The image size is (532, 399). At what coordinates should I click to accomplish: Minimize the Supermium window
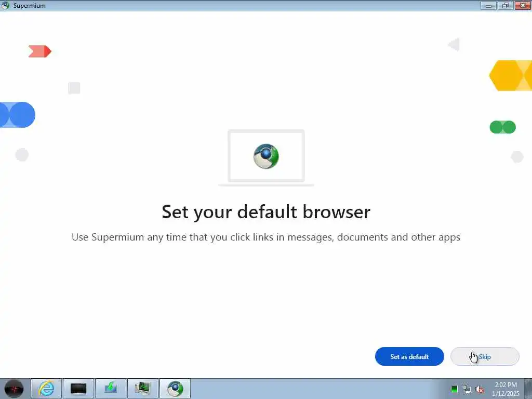pos(488,5)
